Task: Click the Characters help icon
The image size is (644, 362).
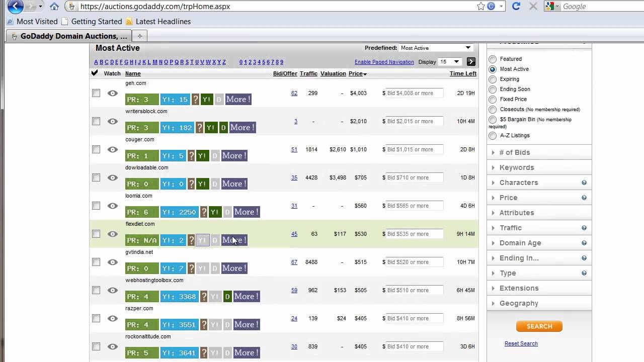Action: pyautogui.click(x=584, y=183)
